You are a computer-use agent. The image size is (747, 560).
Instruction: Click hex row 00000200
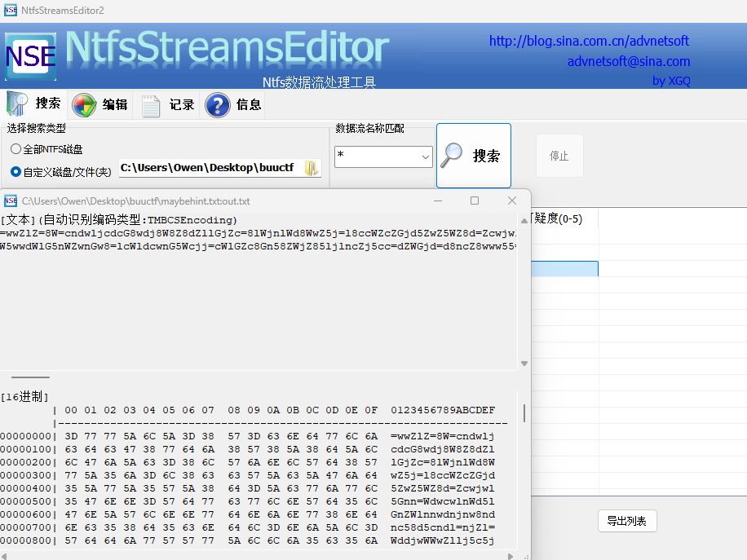pyautogui.click(x=247, y=462)
